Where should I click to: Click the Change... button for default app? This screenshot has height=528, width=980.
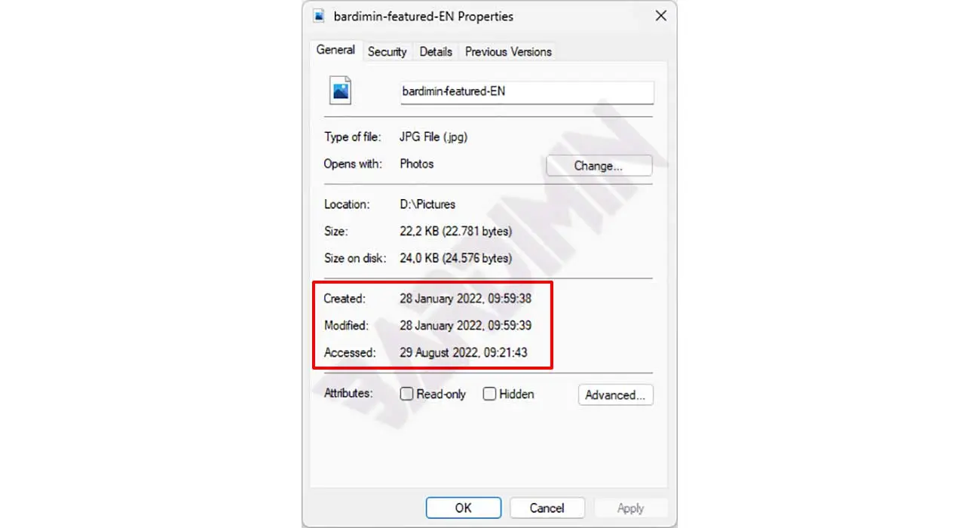click(599, 166)
